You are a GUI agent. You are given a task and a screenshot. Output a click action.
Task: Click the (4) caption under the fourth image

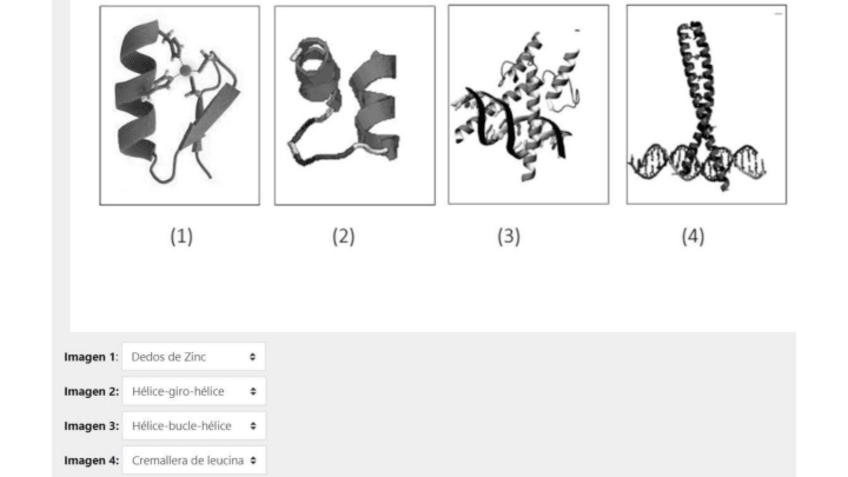693,236
